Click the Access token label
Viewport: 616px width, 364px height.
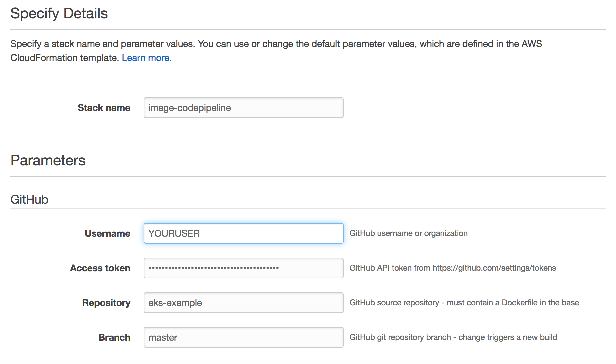[x=100, y=268]
